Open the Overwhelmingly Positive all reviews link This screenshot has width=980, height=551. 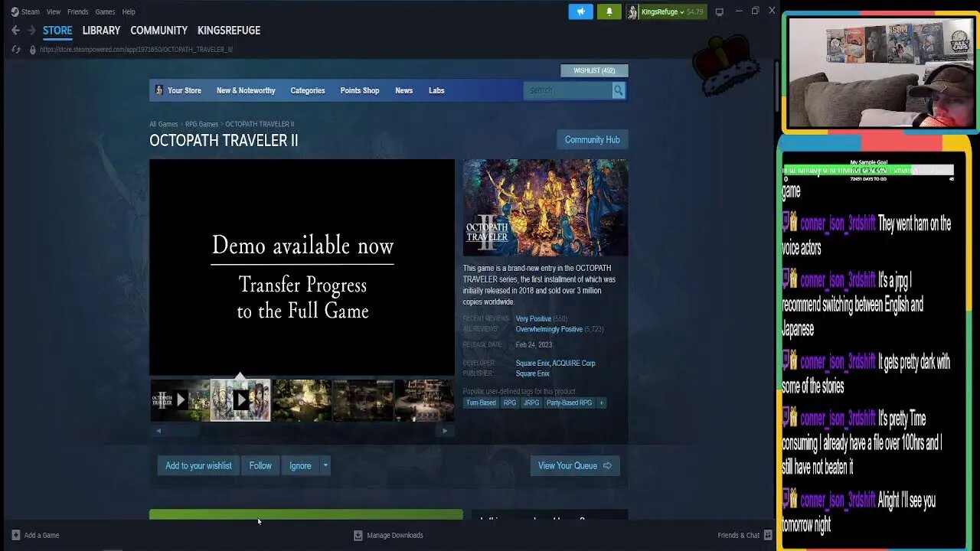pyautogui.click(x=549, y=329)
